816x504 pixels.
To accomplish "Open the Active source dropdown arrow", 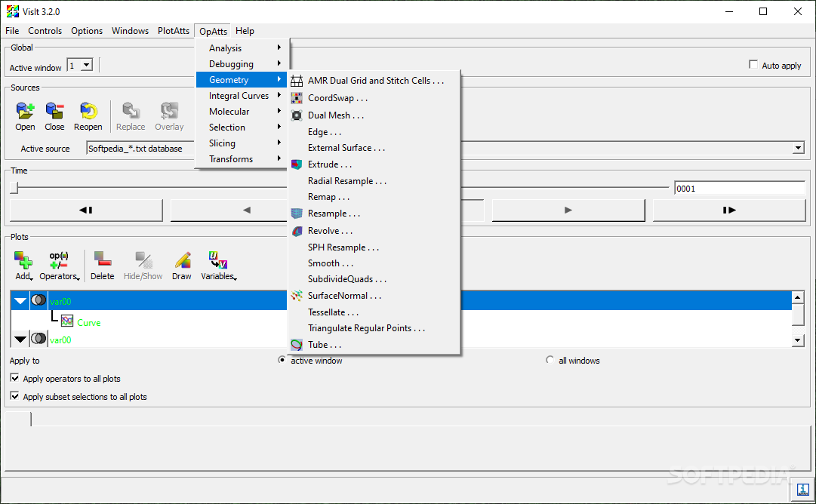I will pos(799,148).
